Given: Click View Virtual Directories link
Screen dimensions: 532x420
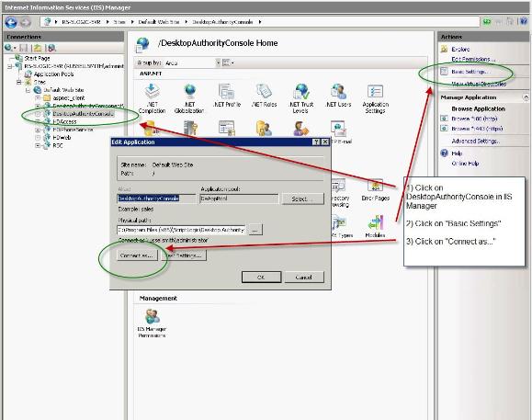Looking at the screenshot, I should click(x=479, y=84).
